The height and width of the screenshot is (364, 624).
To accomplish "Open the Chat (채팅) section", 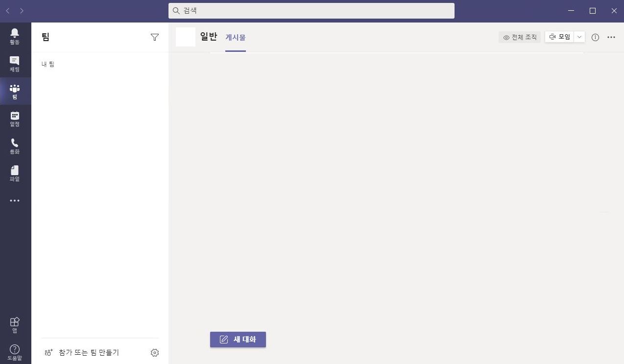I will [15, 64].
